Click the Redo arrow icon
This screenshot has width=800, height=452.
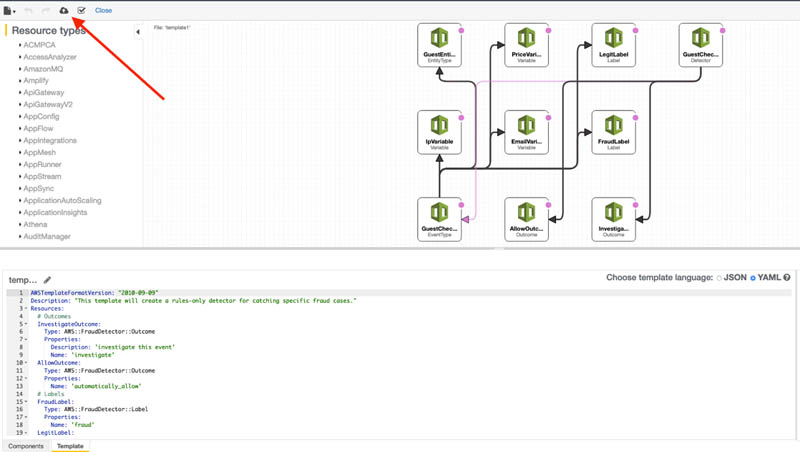click(x=45, y=10)
